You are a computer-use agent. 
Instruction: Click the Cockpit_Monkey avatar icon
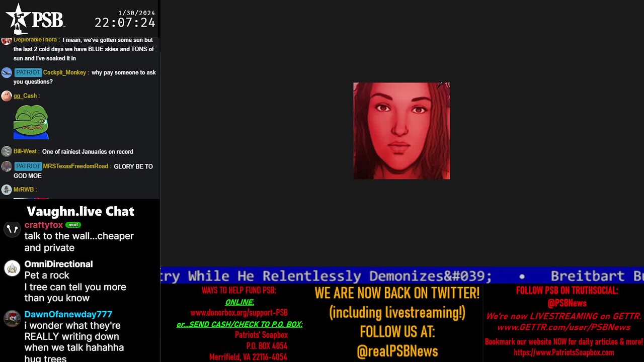coord(7,73)
